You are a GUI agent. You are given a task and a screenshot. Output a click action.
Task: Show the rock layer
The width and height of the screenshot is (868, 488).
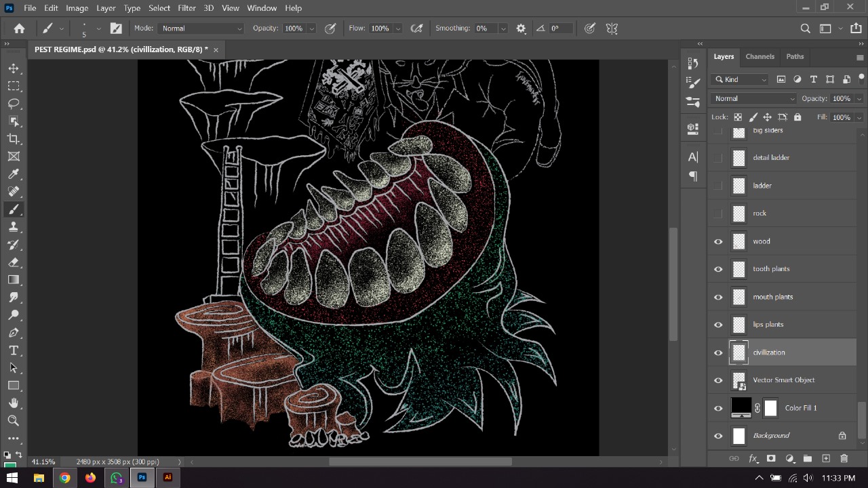pyautogui.click(x=718, y=213)
